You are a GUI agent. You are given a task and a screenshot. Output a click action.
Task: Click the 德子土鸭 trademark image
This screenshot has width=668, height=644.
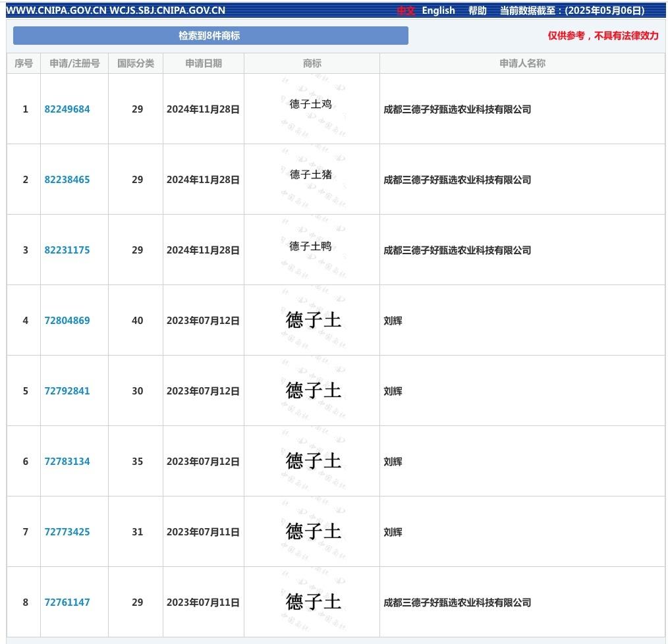[x=311, y=246]
